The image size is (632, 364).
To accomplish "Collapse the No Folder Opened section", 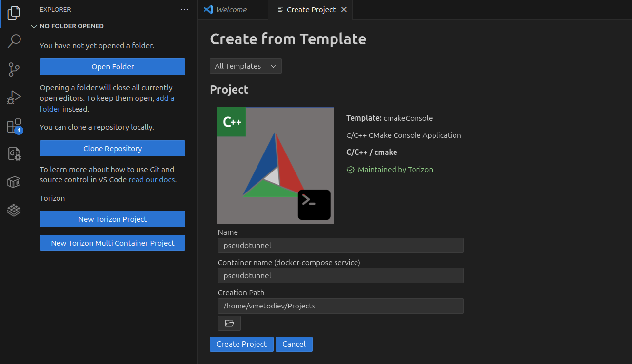I will 34,26.
